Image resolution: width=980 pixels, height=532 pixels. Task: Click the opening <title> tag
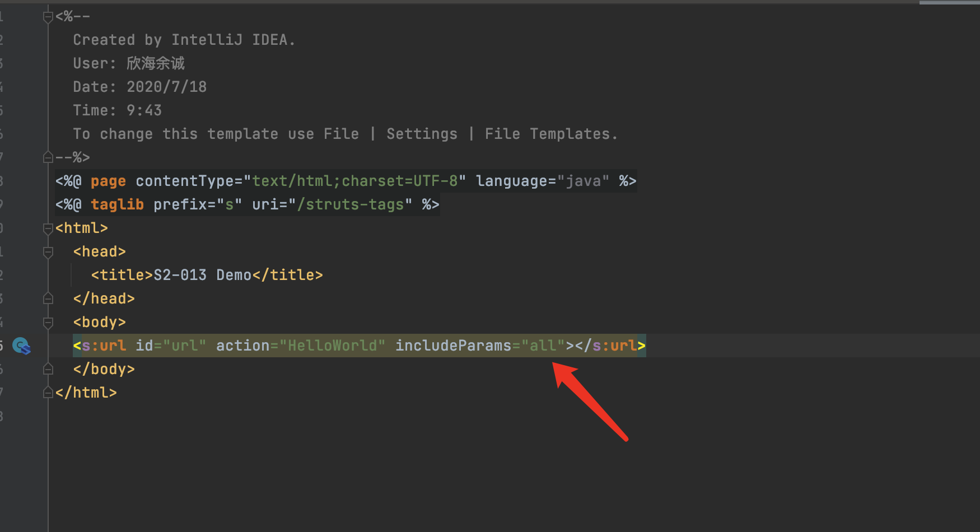(122, 275)
